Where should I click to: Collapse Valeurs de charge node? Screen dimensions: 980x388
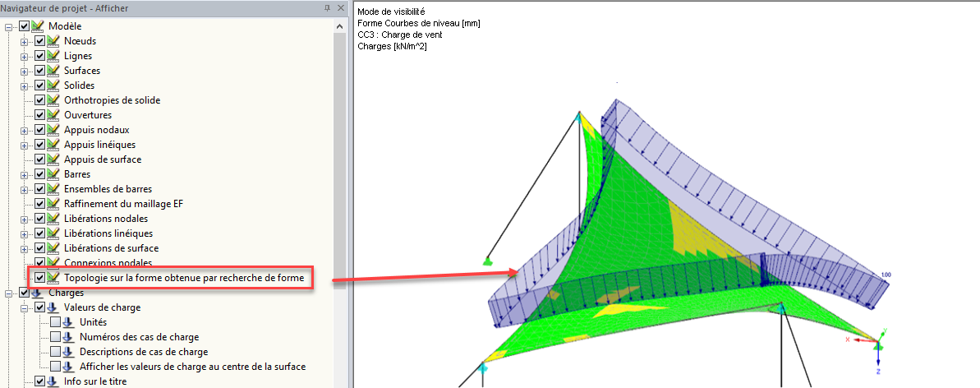tap(25, 308)
